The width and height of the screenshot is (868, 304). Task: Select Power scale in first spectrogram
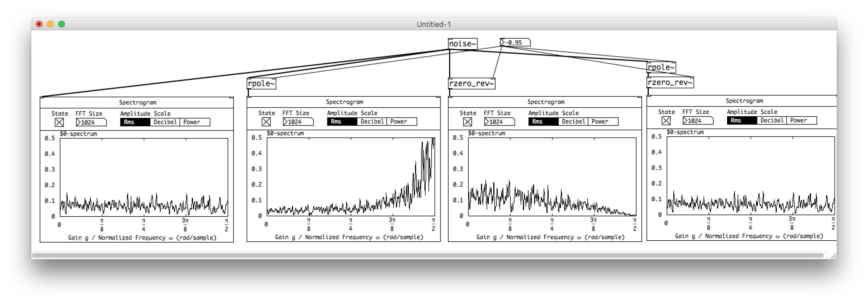195,122
